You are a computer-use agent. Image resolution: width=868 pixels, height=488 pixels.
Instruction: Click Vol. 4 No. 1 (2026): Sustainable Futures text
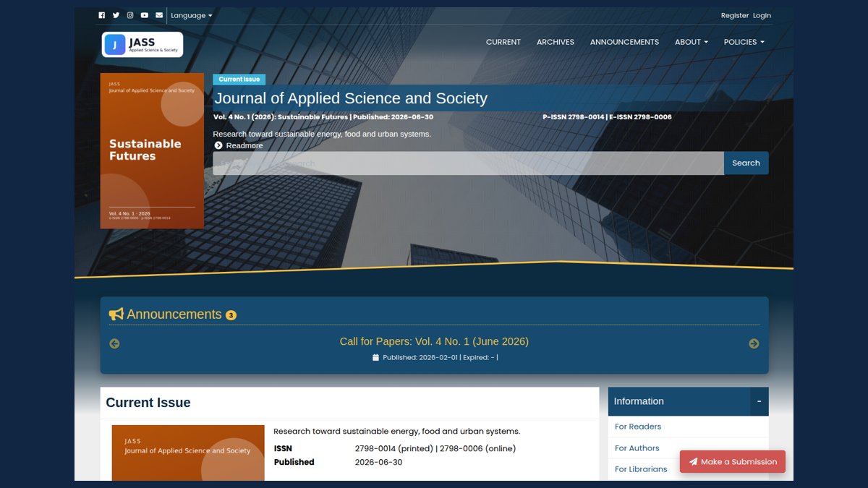coord(281,117)
